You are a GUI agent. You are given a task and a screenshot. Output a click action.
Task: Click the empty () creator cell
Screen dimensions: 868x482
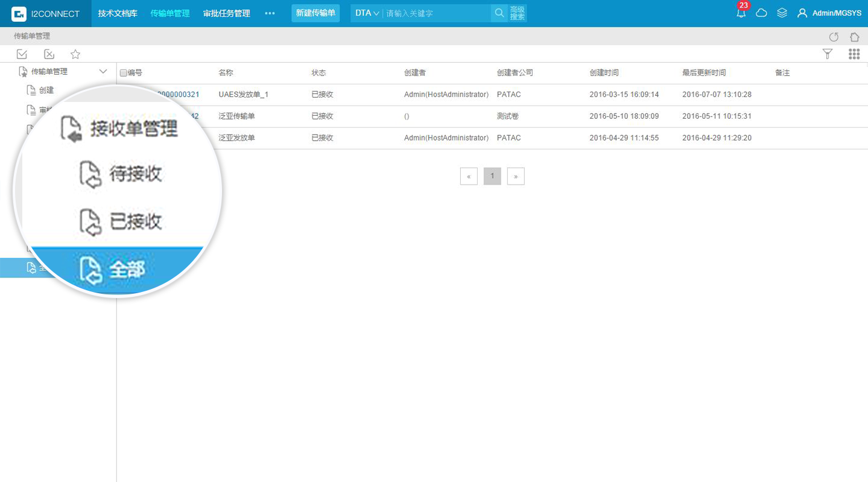(407, 116)
